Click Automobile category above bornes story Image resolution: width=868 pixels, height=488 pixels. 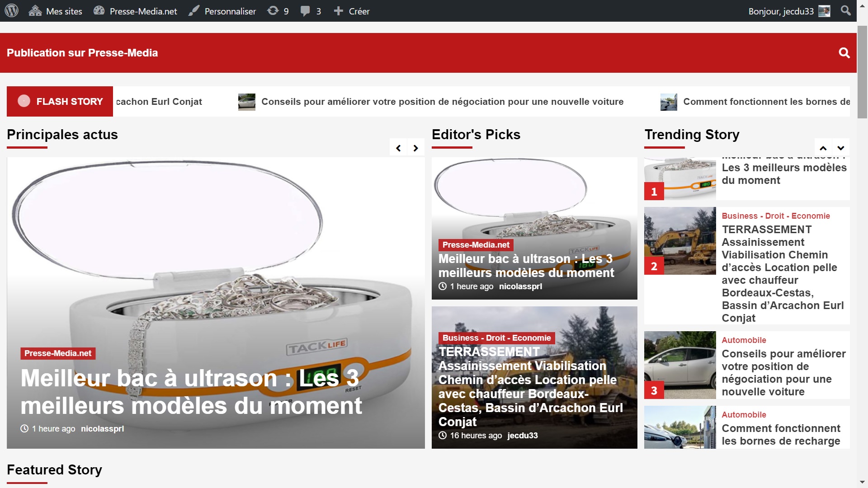(744, 415)
